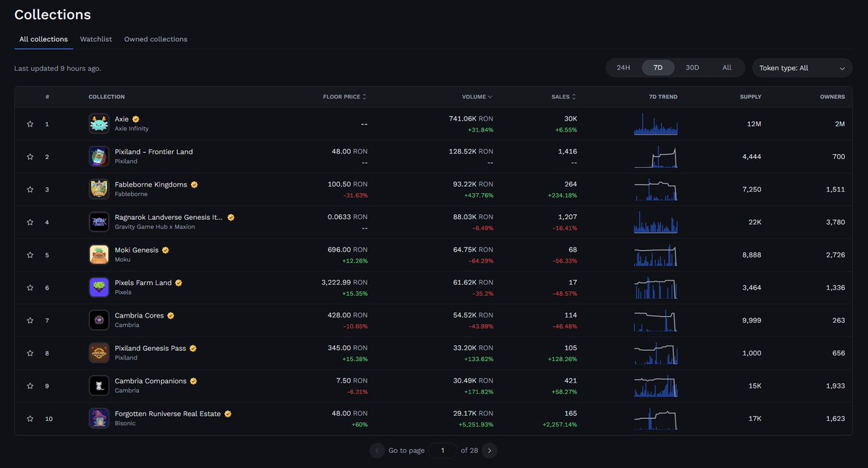This screenshot has width=868, height=468.
Task: Open the Token type dropdown
Action: point(802,68)
